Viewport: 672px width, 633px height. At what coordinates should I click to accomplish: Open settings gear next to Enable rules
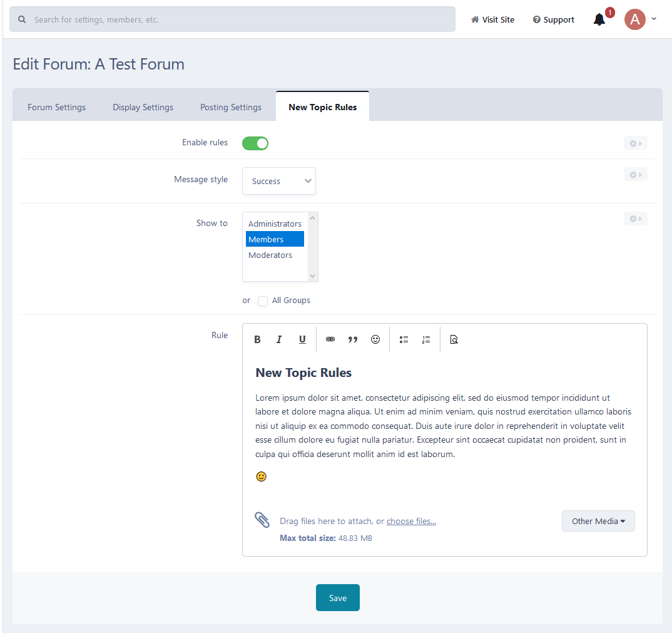[635, 143]
